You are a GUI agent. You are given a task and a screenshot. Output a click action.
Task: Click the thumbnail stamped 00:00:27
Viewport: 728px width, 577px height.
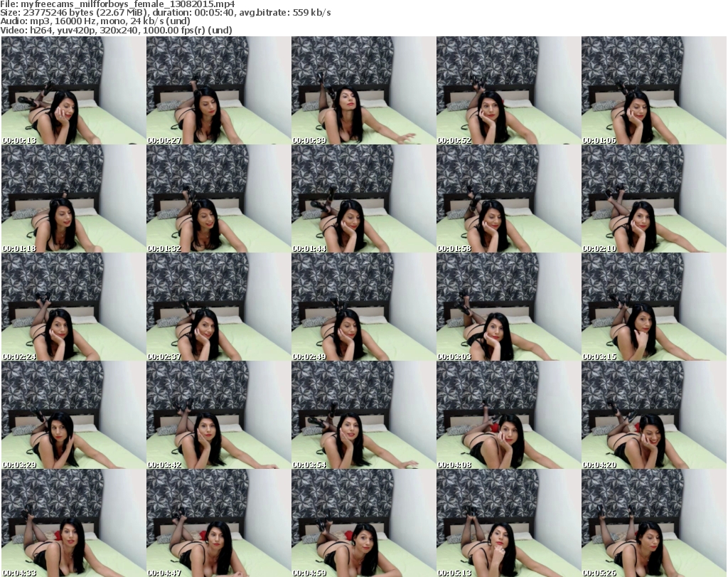coord(219,90)
